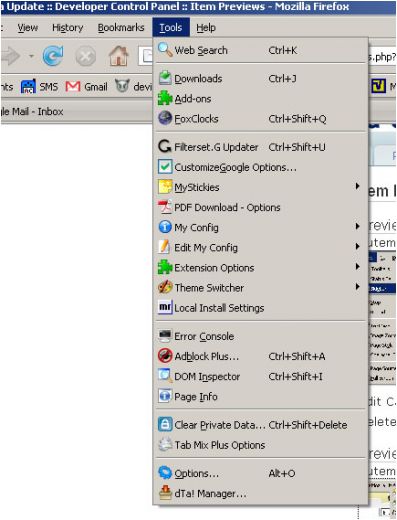The image size is (397, 520).
Task: Expand the My Config submenu arrow
Action: pos(357,226)
